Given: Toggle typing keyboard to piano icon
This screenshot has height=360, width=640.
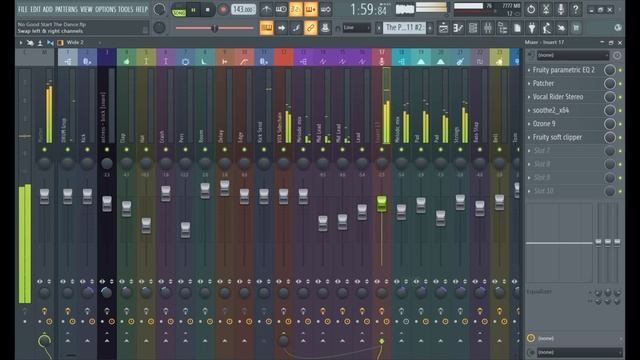Looking at the screenshot, I should [267, 28].
